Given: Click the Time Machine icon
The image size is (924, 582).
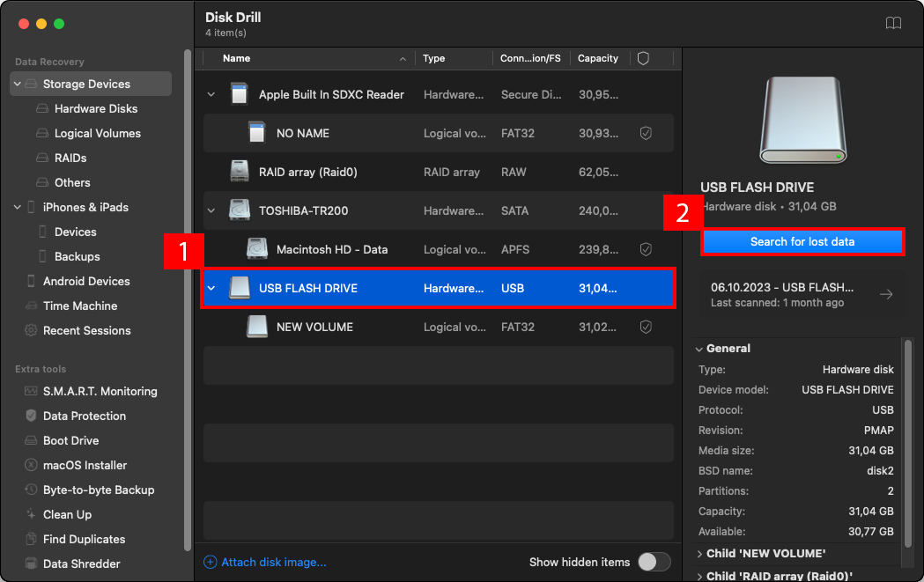Looking at the screenshot, I should [31, 306].
